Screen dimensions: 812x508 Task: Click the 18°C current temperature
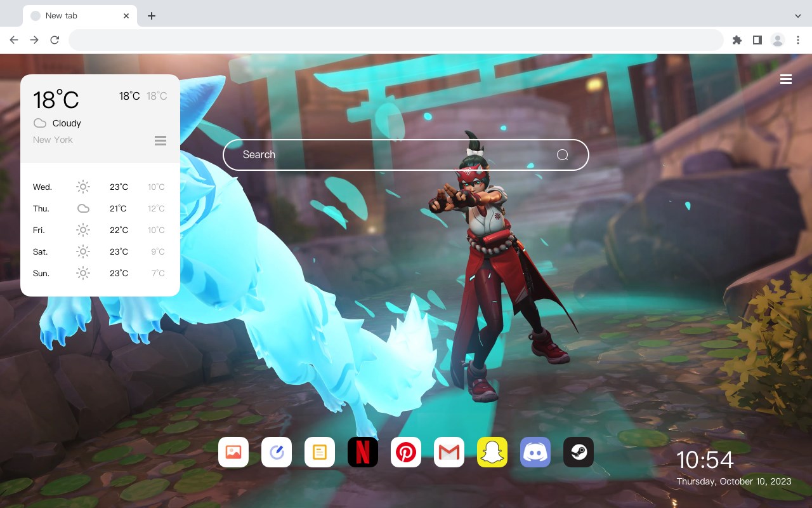pos(56,100)
